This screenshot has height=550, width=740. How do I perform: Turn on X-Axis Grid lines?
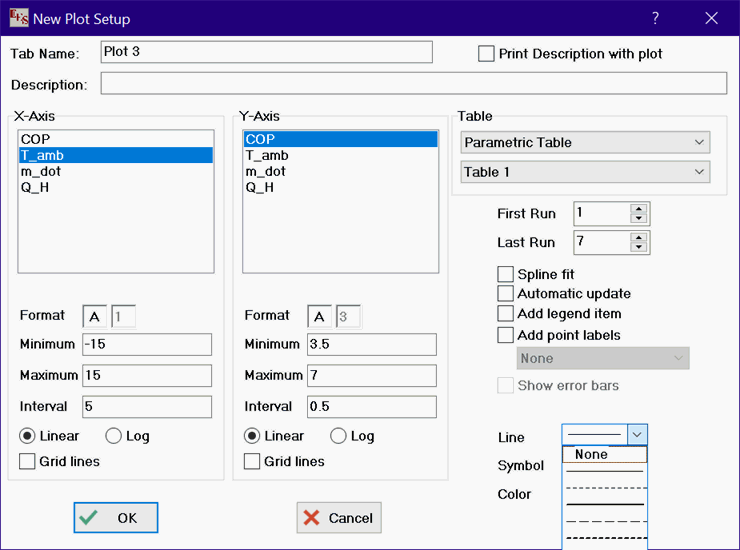pyautogui.click(x=28, y=462)
